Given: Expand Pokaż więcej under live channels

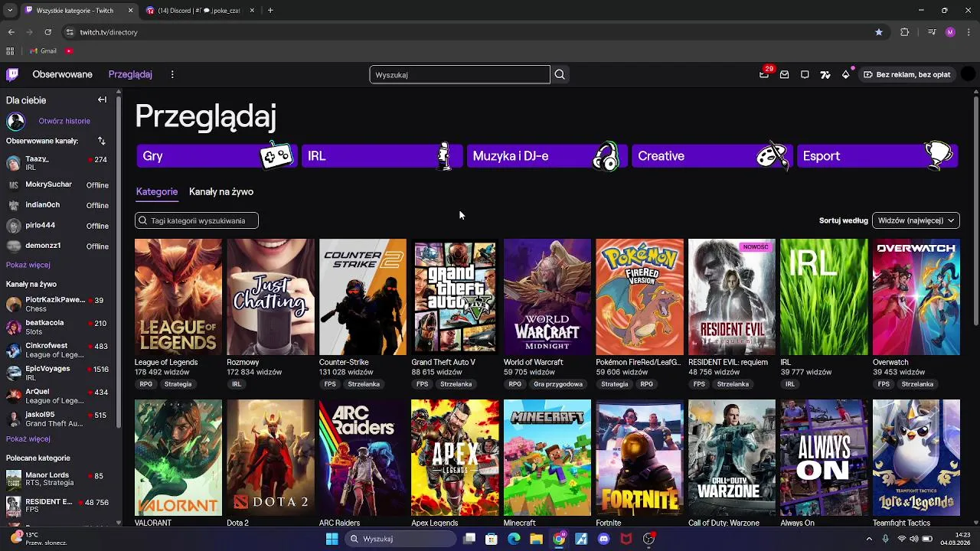Looking at the screenshot, I should [x=28, y=439].
